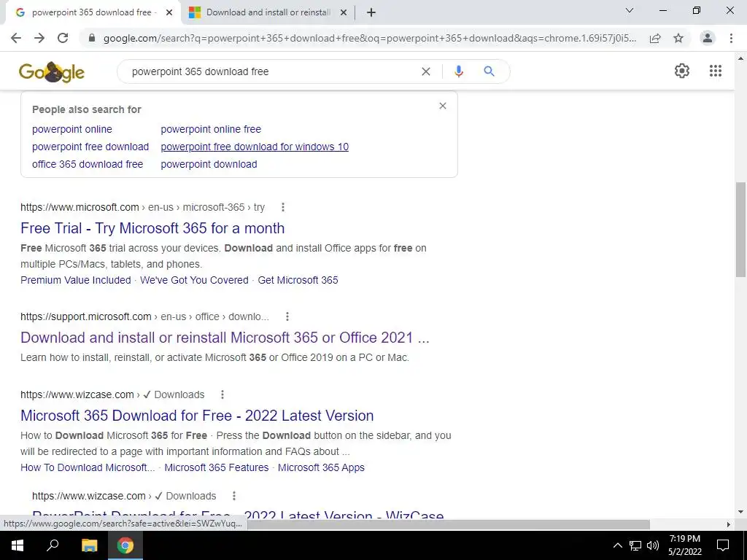747x560 pixels.
Task: Open options for support.microsoft.com result
Action: click(x=287, y=316)
